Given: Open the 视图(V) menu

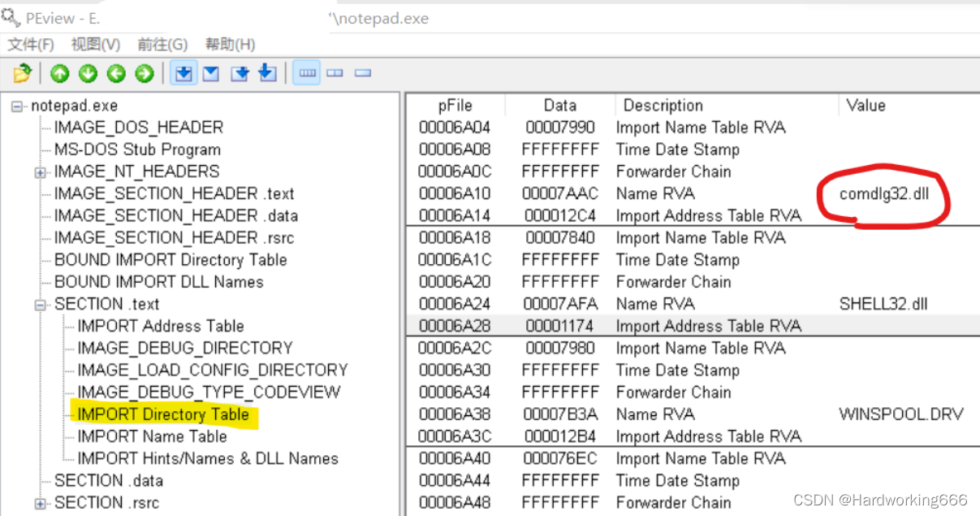Looking at the screenshot, I should point(96,44).
